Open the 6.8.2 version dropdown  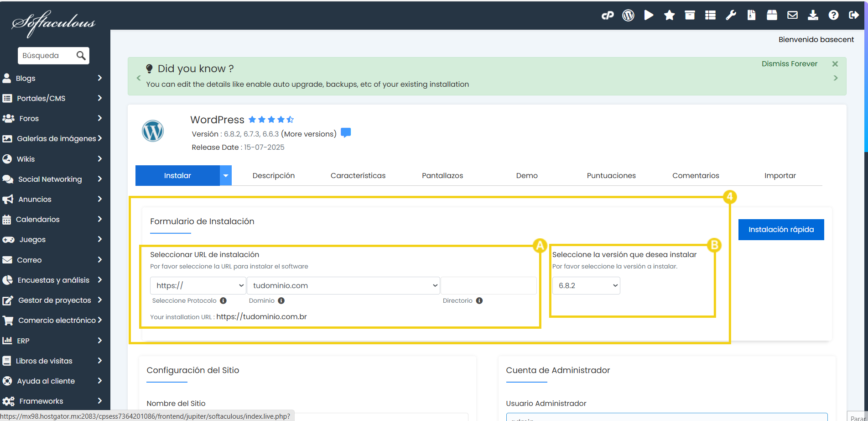(586, 285)
